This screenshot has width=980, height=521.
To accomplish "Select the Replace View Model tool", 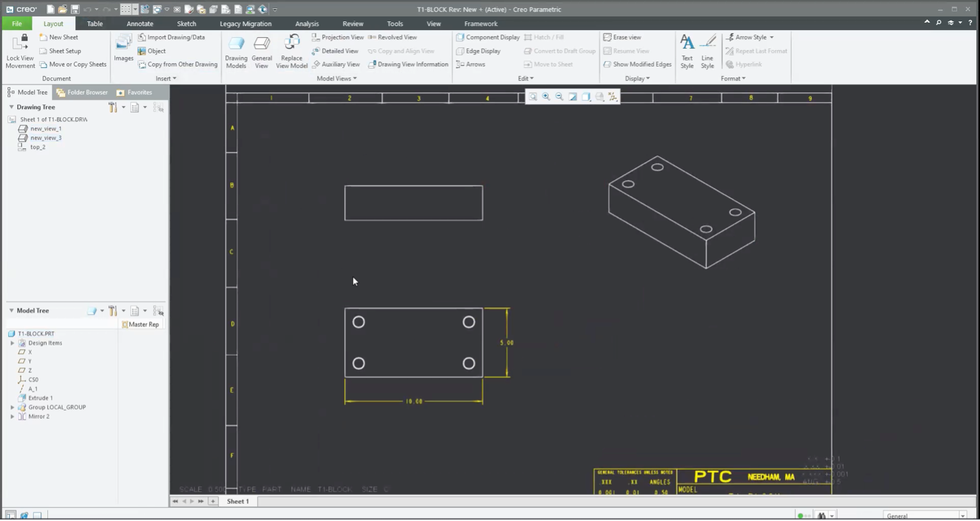I will [x=291, y=51].
